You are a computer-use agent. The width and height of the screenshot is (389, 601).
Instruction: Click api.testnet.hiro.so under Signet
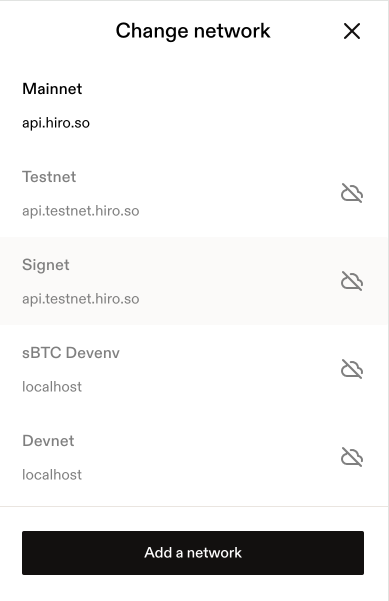pos(80,299)
